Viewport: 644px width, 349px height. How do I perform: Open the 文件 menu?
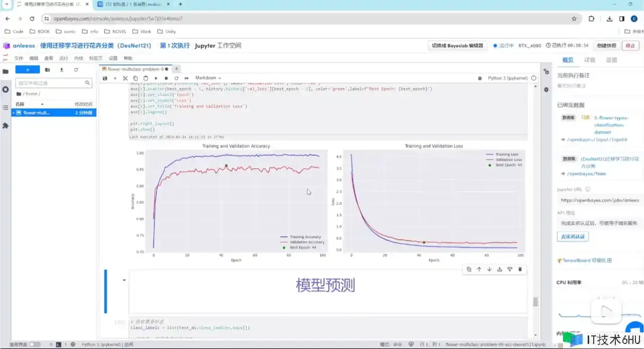coord(19,58)
